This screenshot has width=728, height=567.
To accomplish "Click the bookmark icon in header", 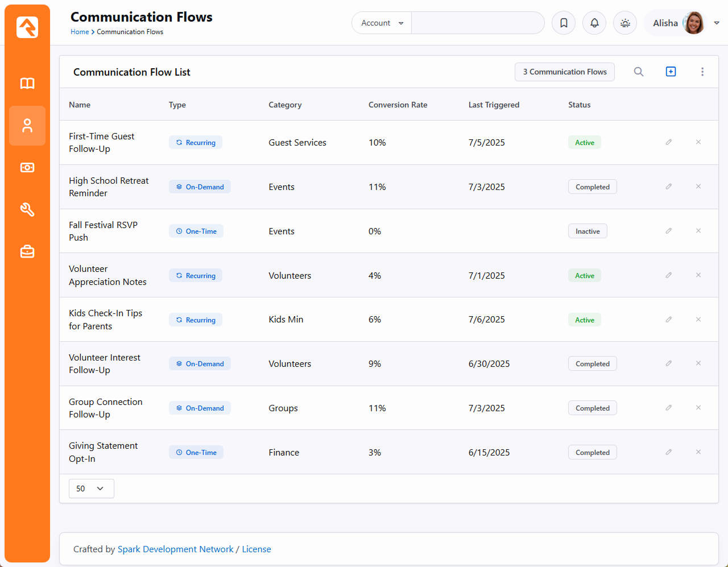I will coord(564,23).
